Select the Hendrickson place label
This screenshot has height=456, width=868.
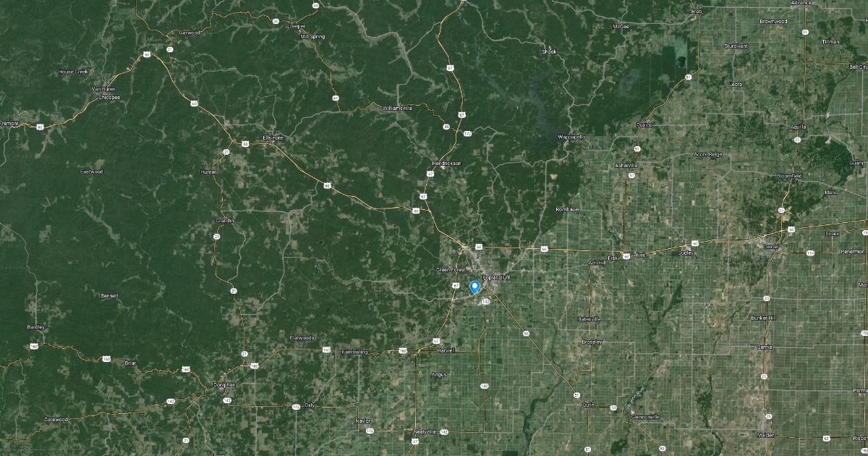coord(446,163)
